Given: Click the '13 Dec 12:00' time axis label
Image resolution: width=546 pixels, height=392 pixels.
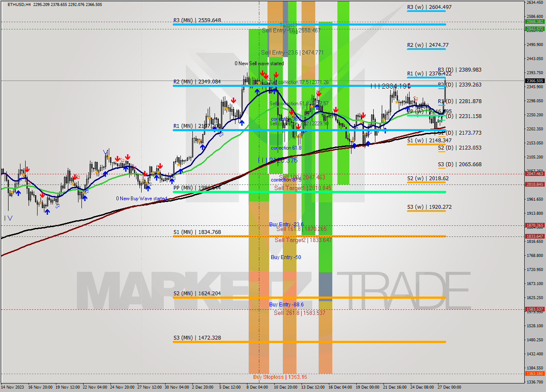Looking at the screenshot, I should pyautogui.click(x=314, y=387).
